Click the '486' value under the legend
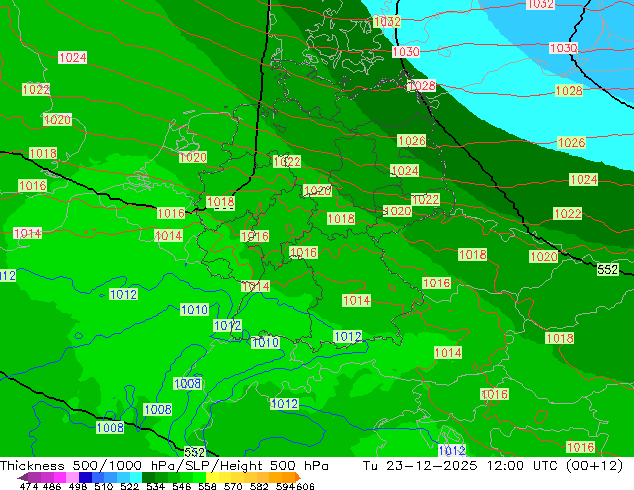 52,486
